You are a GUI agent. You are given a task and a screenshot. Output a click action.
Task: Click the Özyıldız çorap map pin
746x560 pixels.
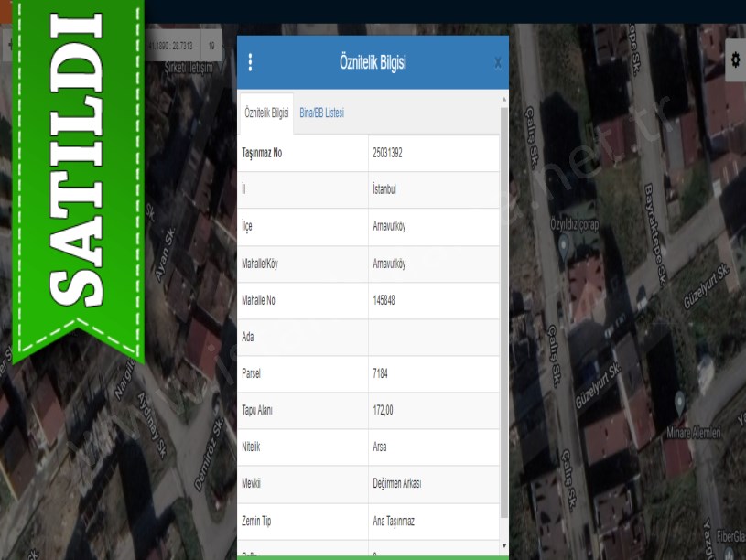pos(564,244)
